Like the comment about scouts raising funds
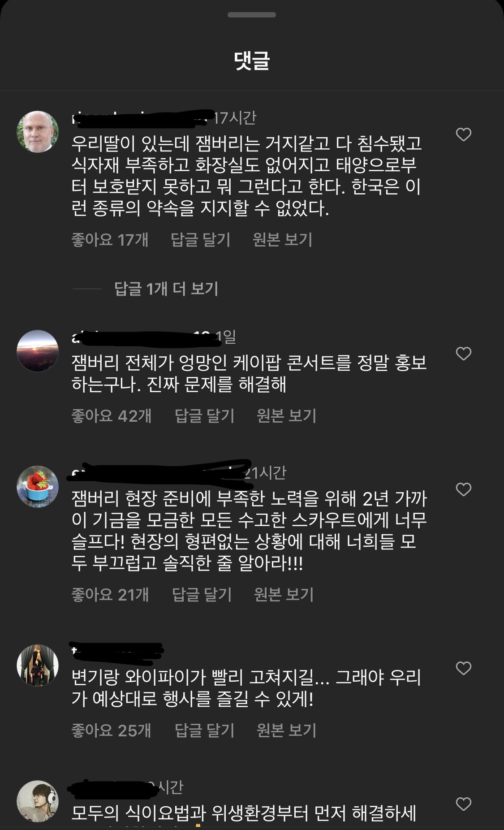 point(464,489)
